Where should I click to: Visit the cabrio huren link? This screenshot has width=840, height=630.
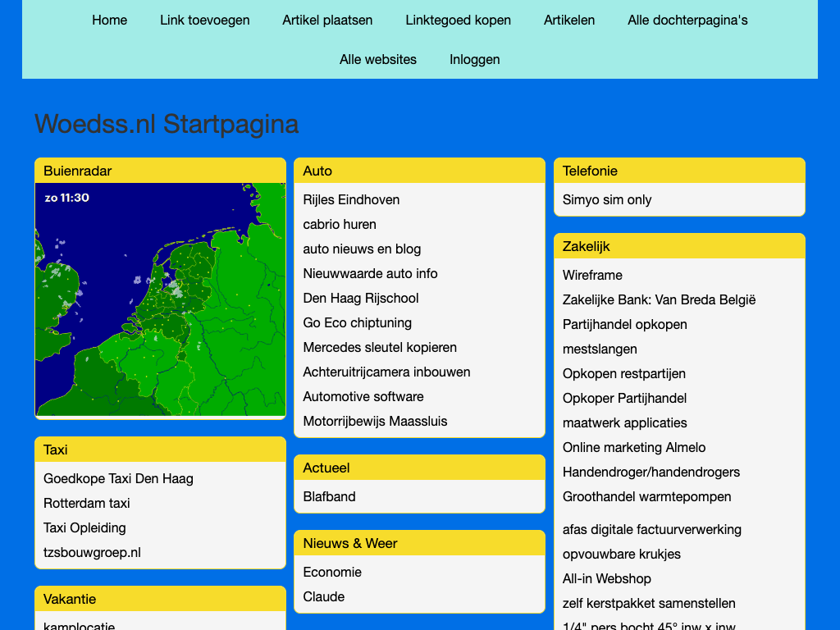point(340,224)
